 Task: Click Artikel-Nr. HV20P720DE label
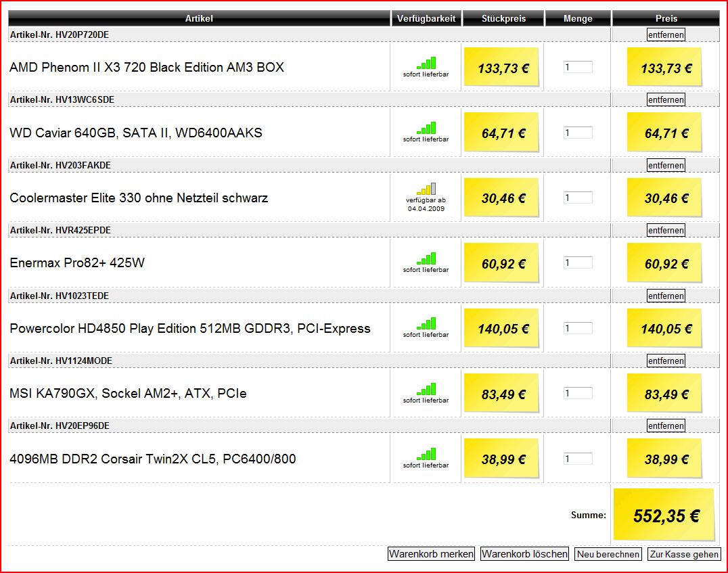(60, 35)
